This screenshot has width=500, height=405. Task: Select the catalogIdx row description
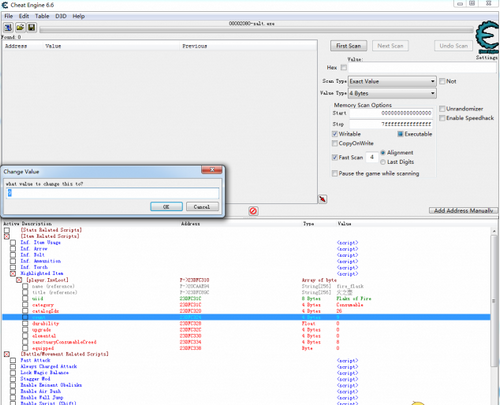click(x=45, y=311)
